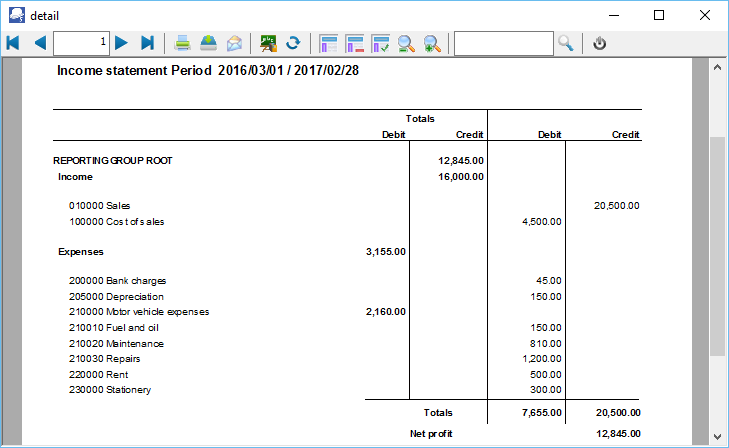Zoom in on the report

[x=432, y=43]
